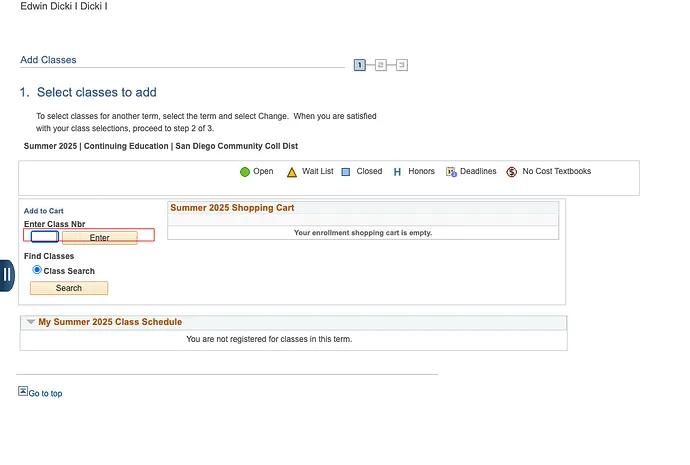690x465 pixels.
Task: Click the Deadlines calendar icon
Action: coord(451,172)
